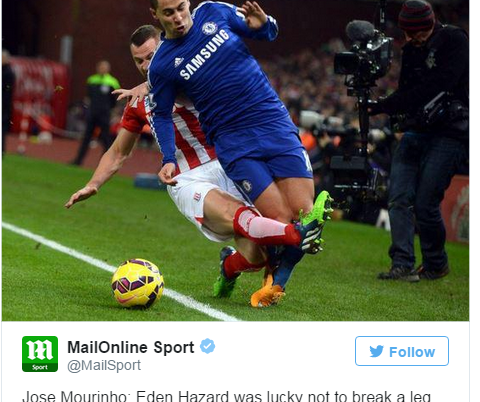480x402 pixels.
Task: Follow the MailOnline Sport account
Action: coord(402,351)
